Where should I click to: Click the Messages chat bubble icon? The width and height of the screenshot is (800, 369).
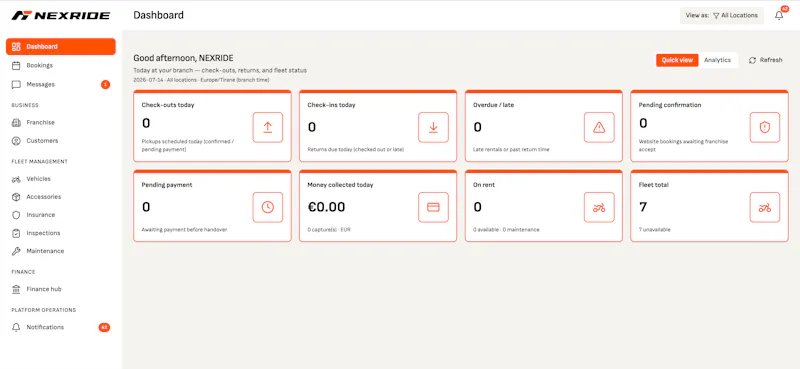pos(16,85)
